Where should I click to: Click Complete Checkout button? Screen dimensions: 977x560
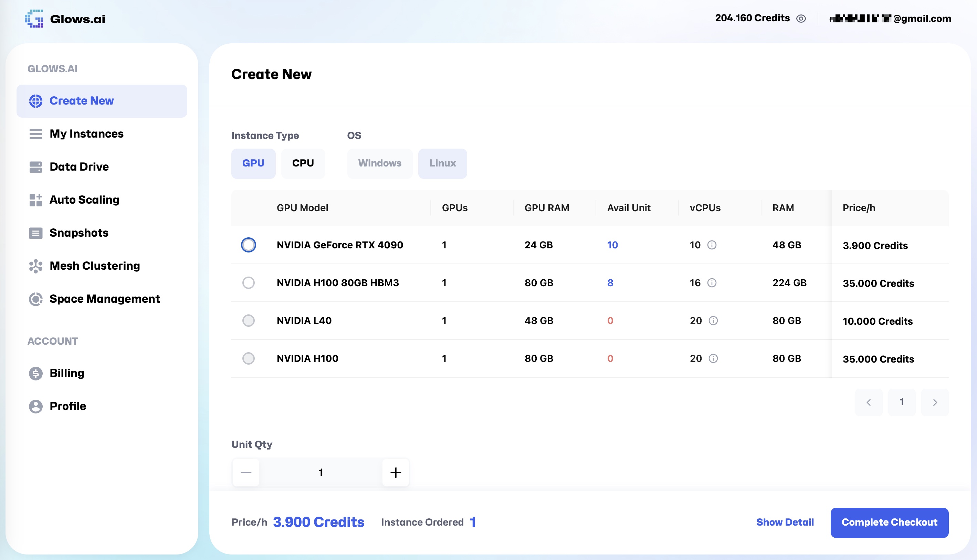pos(889,522)
